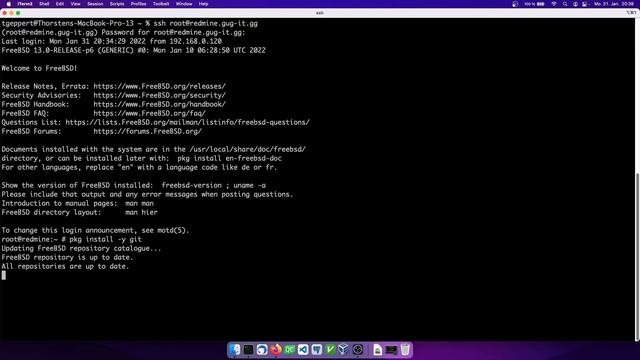This screenshot has height=360, width=640.
Task: Open the dark circular app icon in dock
Action: click(x=358, y=350)
